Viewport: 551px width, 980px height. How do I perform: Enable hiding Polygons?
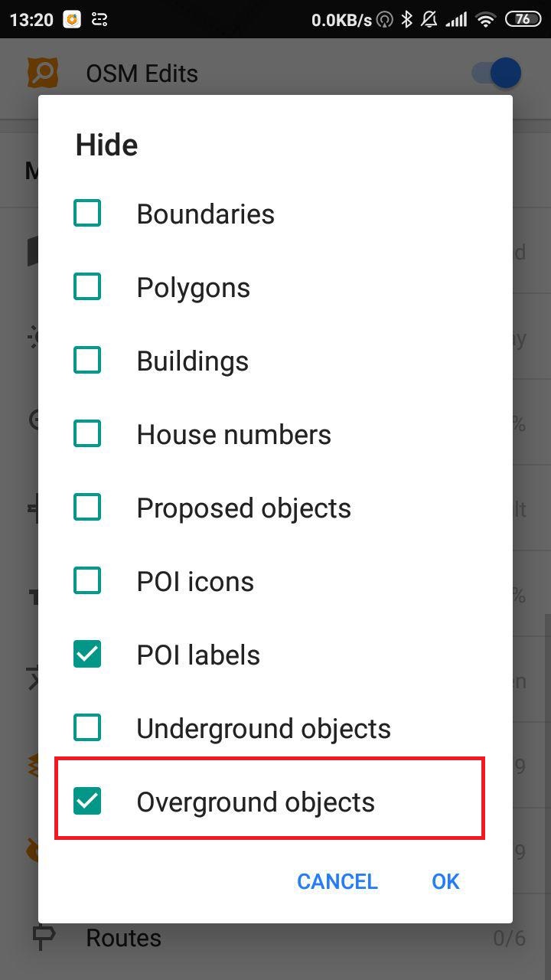point(87,287)
